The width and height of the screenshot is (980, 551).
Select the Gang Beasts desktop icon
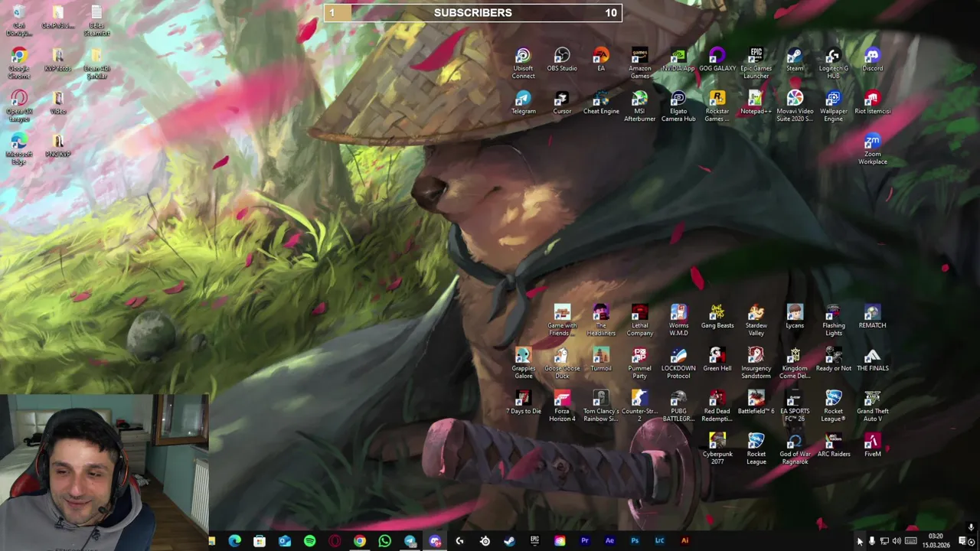[x=717, y=317]
